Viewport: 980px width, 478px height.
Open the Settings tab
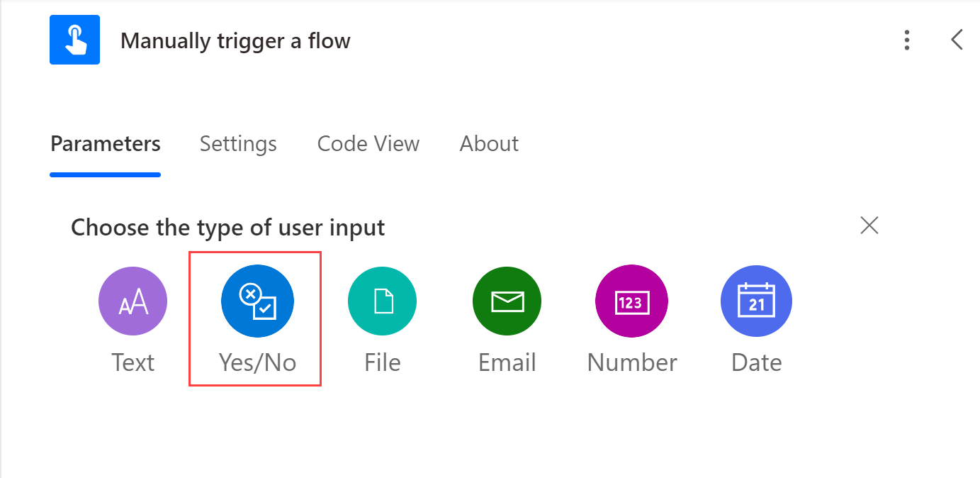point(238,144)
